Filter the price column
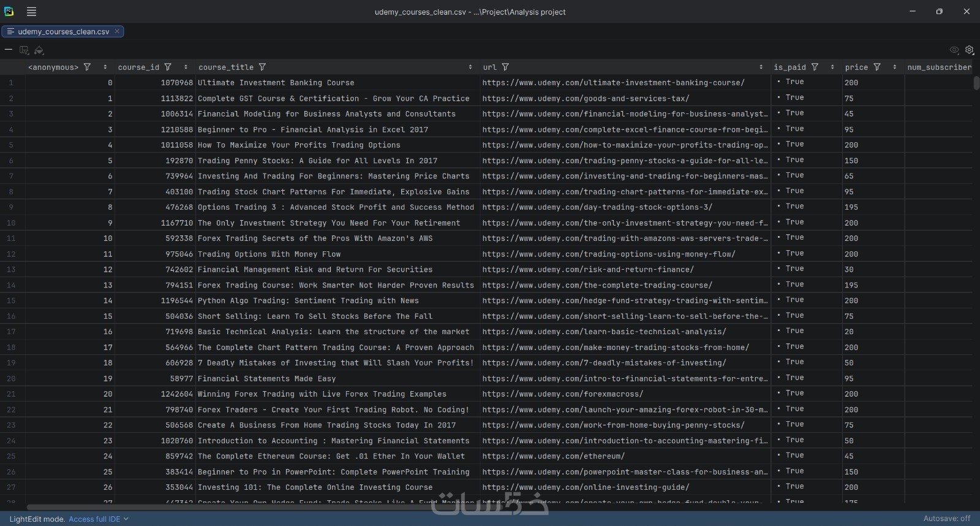The width and height of the screenshot is (980, 526). [x=877, y=67]
